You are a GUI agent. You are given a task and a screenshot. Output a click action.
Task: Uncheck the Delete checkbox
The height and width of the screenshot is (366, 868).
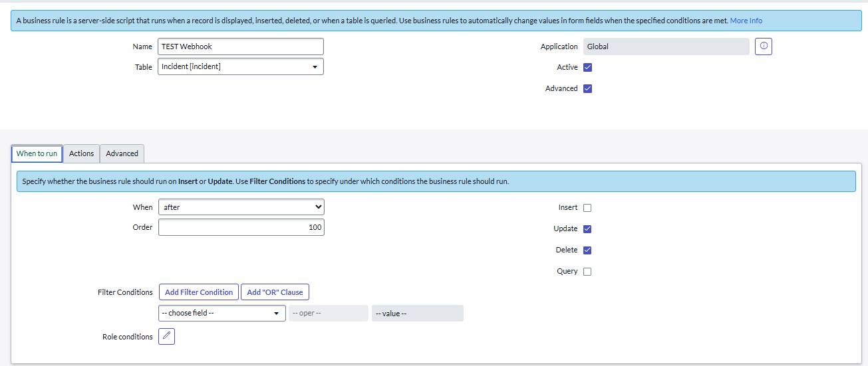coord(587,250)
